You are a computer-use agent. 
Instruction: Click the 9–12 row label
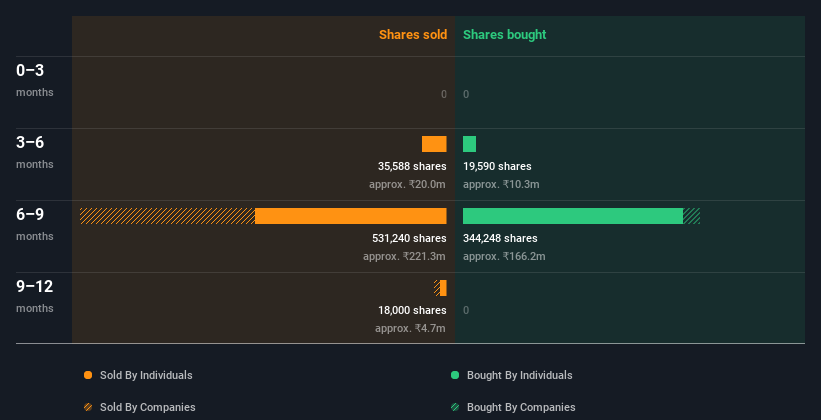(35, 286)
